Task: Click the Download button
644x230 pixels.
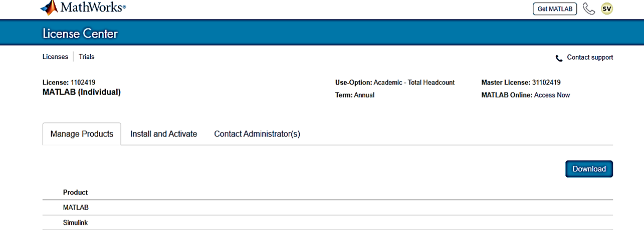Action: 589,169
